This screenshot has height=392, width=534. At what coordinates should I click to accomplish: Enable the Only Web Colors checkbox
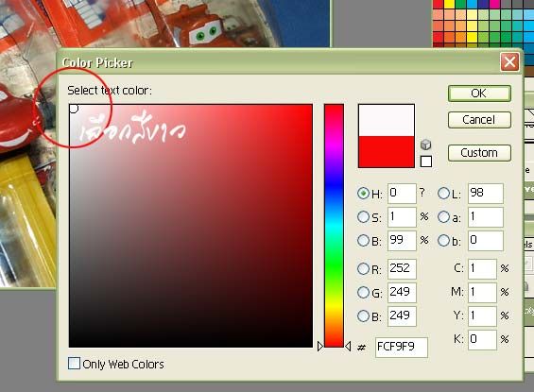click(75, 364)
